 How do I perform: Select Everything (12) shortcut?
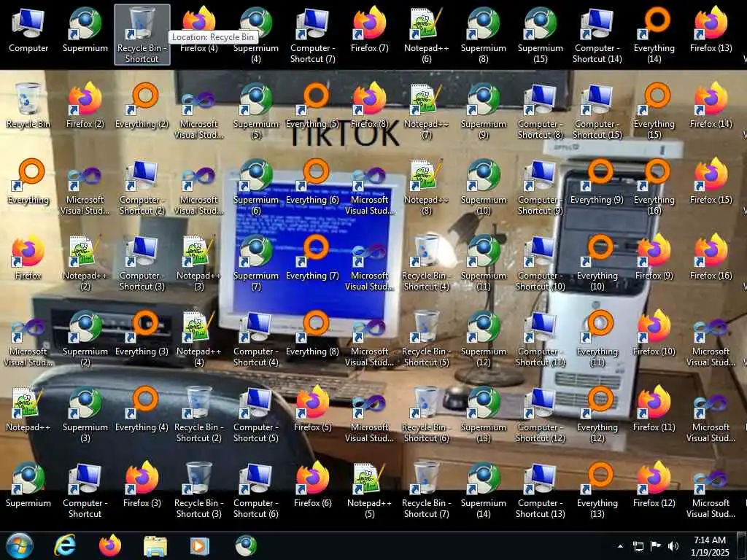[597, 413]
